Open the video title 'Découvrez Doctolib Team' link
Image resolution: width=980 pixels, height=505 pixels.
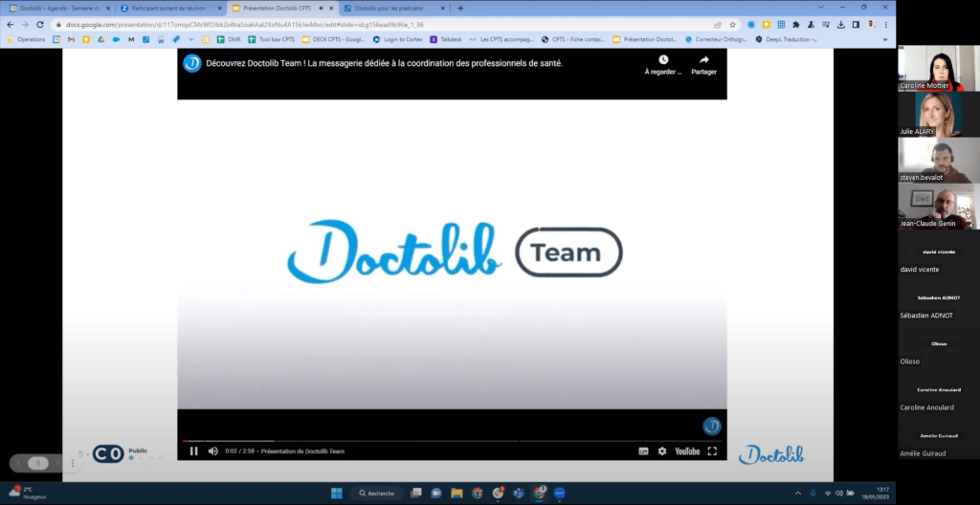(385, 63)
